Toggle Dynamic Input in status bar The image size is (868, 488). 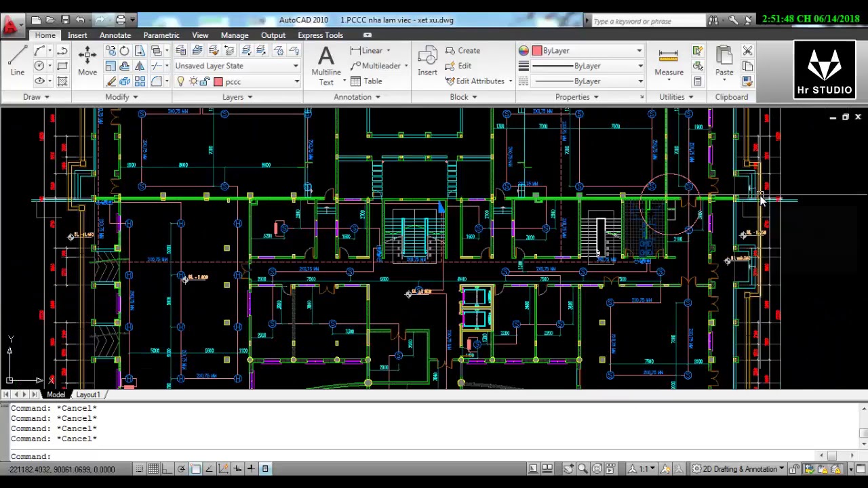(237, 468)
